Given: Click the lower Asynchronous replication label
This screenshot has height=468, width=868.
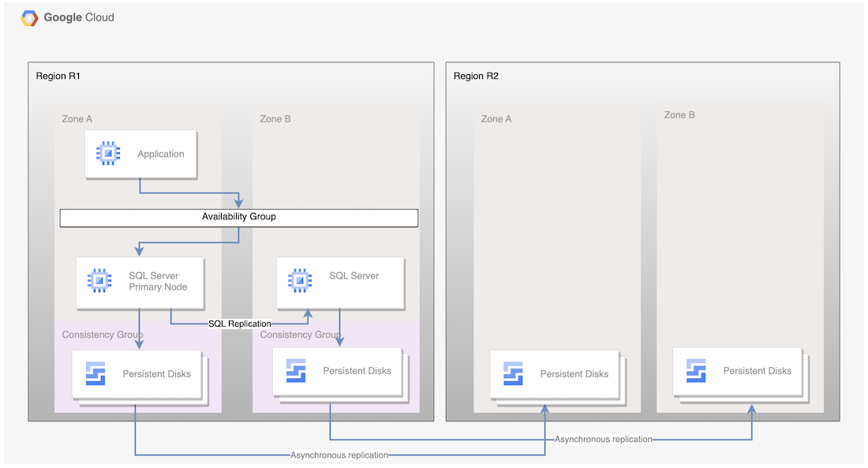Looking at the screenshot, I should pyautogui.click(x=339, y=455).
